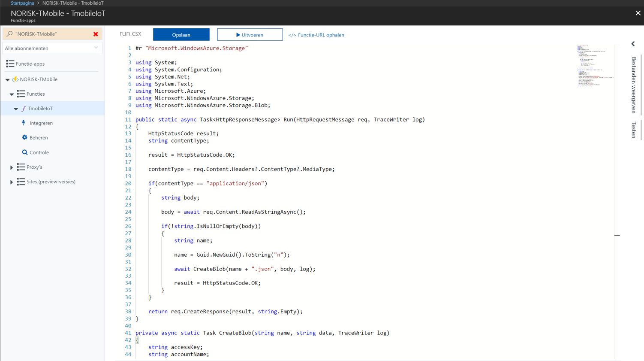The height and width of the screenshot is (361, 644).
Task: Click "Microsoft.WindowsAzure.Storage" string on line 1
Action: click(x=196, y=48)
